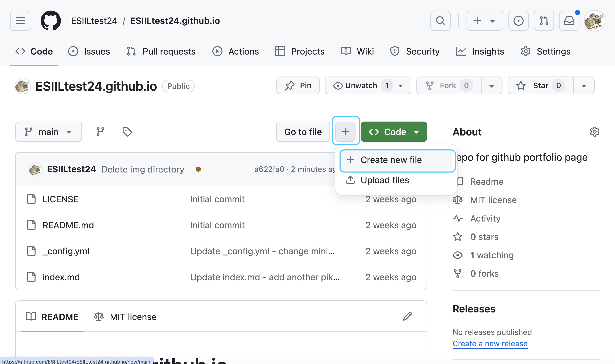The width and height of the screenshot is (615, 364).
Task: Open the repository Settings tab
Action: (546, 52)
